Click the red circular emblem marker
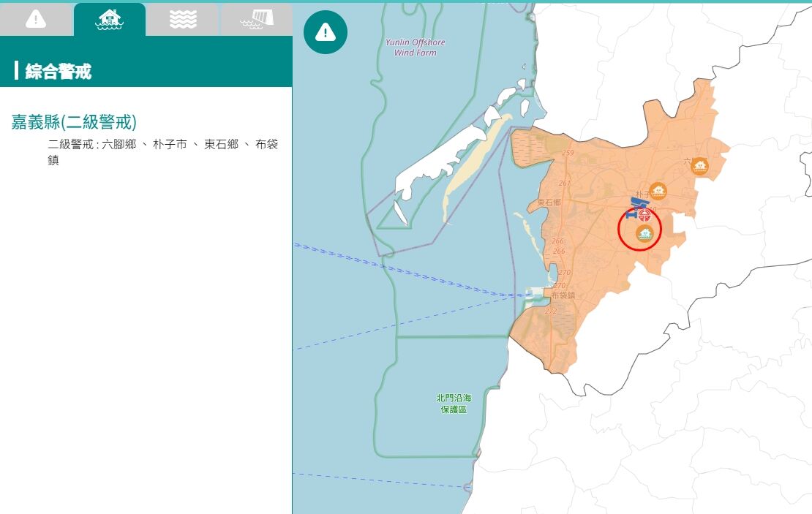 [644, 215]
